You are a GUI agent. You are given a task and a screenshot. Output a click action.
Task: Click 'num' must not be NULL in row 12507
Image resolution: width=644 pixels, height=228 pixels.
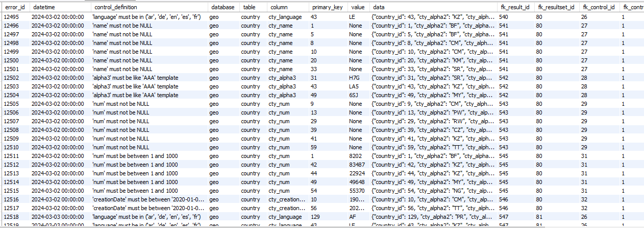[x=121, y=121]
